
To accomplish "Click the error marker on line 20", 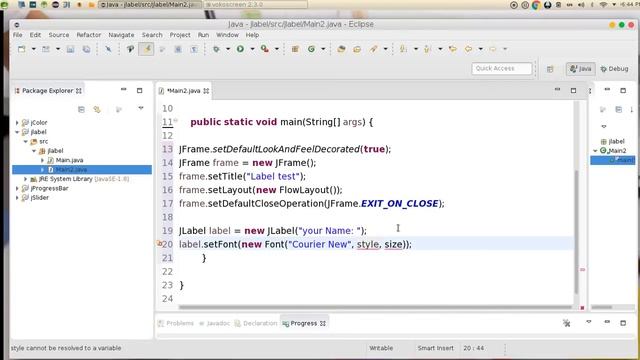I will click(x=159, y=244).
